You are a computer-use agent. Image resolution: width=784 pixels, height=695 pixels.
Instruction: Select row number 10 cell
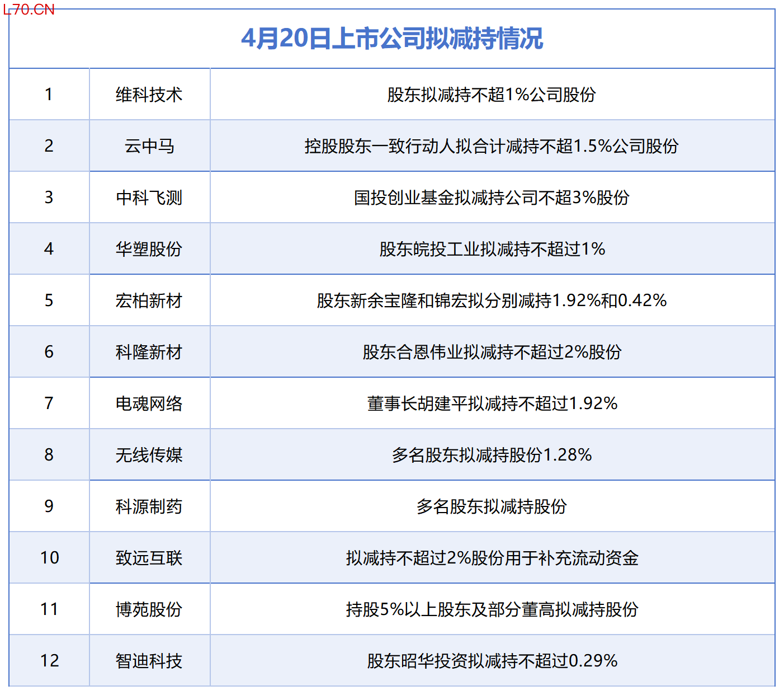[x=49, y=558]
